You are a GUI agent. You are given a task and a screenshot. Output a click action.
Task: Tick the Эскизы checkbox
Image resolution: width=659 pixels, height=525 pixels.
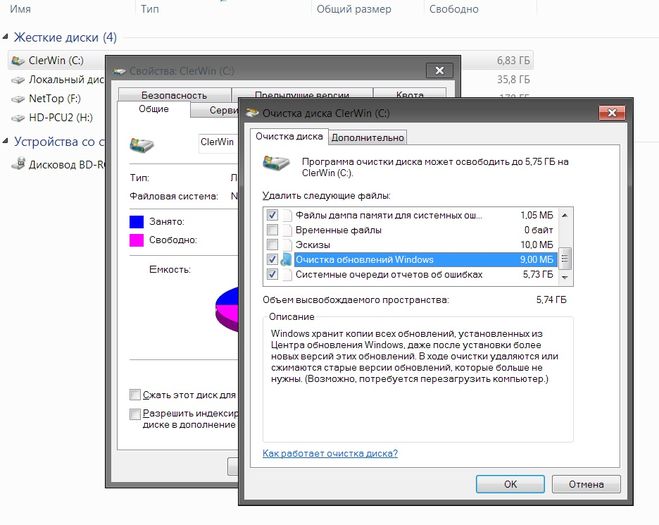tap(272, 245)
